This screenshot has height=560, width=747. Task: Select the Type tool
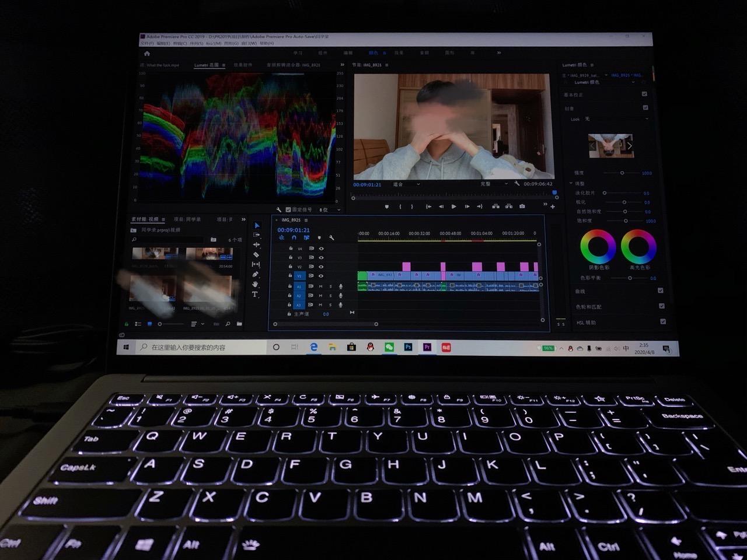254,295
